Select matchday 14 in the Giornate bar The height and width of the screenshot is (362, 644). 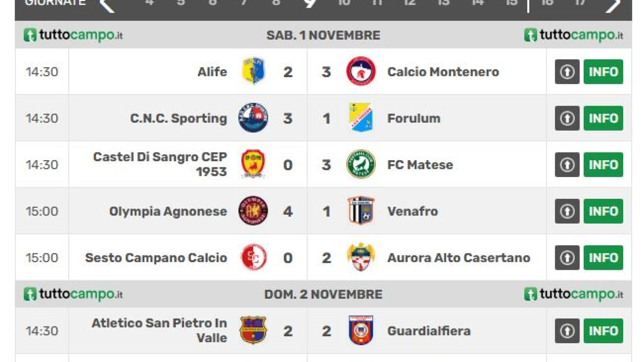(x=478, y=3)
